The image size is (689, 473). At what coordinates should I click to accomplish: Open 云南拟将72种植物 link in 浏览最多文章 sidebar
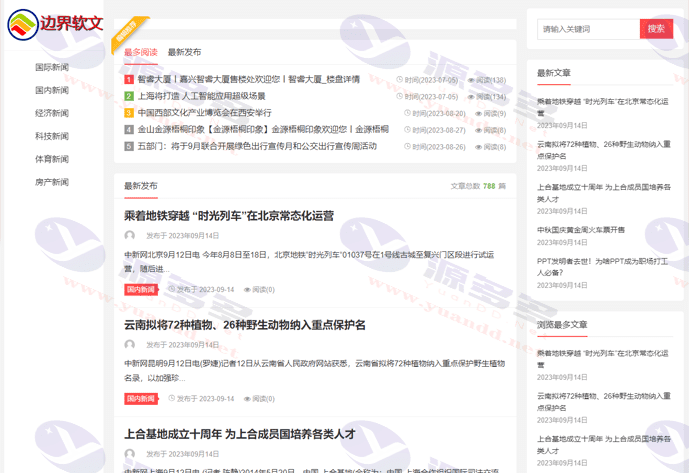(x=604, y=402)
